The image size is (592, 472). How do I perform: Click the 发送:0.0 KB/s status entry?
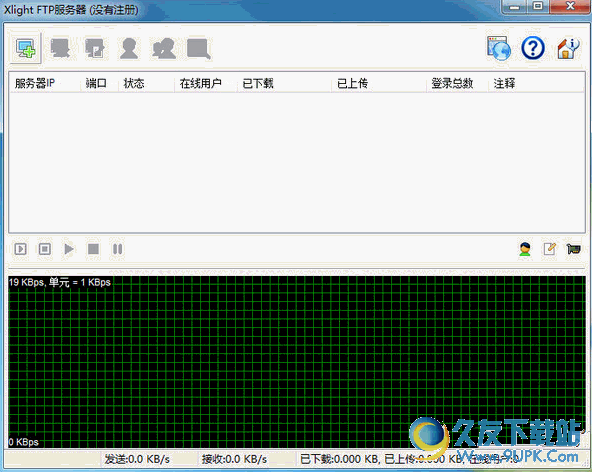coord(137,459)
